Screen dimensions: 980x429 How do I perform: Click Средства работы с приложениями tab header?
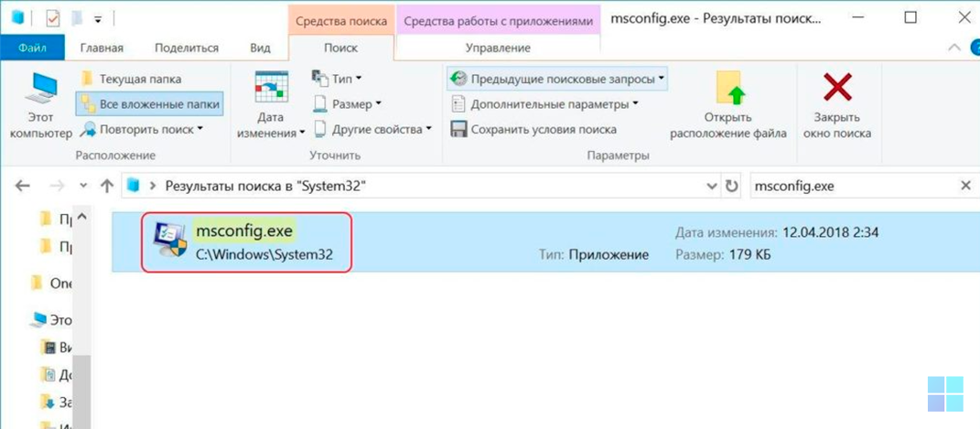[x=498, y=21]
